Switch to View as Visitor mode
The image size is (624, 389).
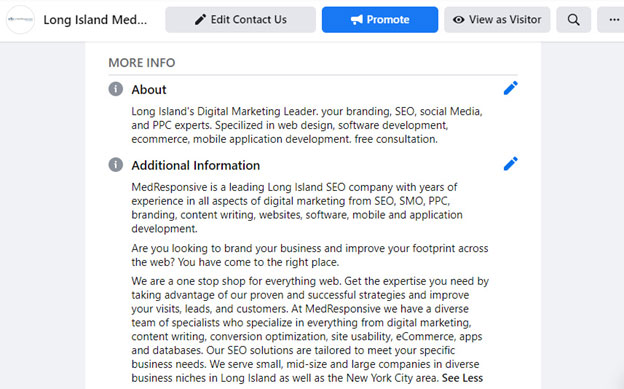point(497,20)
